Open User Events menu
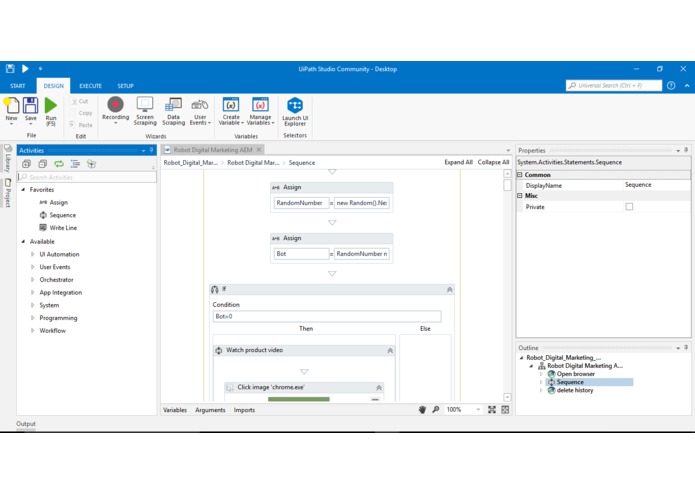This screenshot has width=695, height=494. pyautogui.click(x=200, y=111)
